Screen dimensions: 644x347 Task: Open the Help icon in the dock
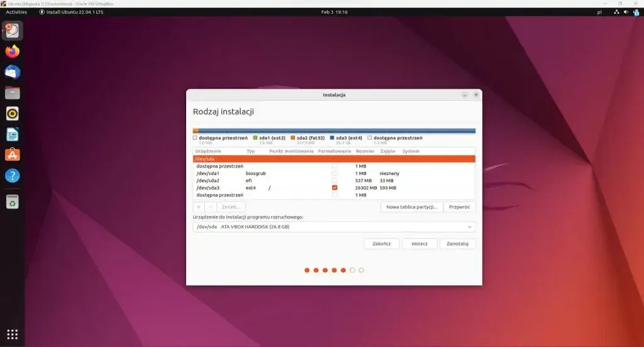click(x=13, y=176)
